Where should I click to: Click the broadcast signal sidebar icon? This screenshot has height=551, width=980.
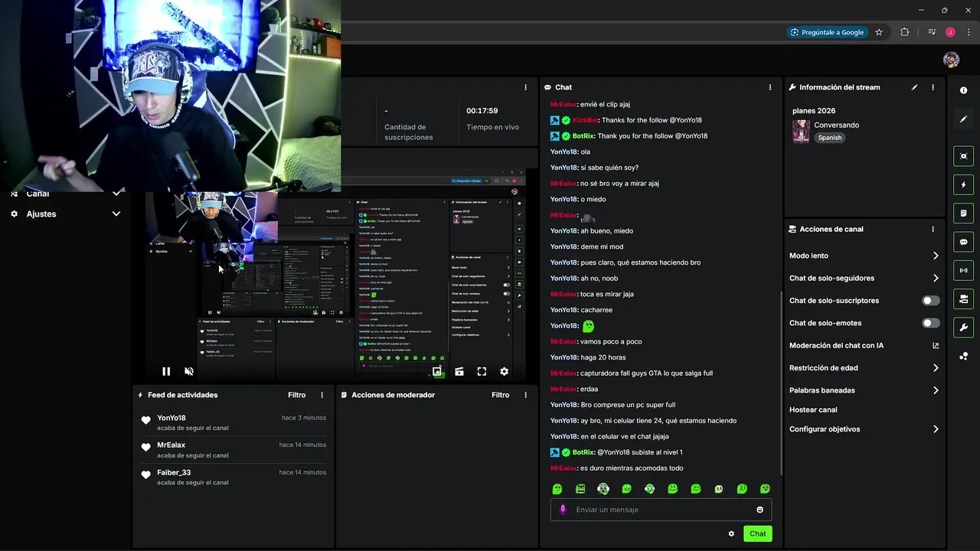coord(964,270)
